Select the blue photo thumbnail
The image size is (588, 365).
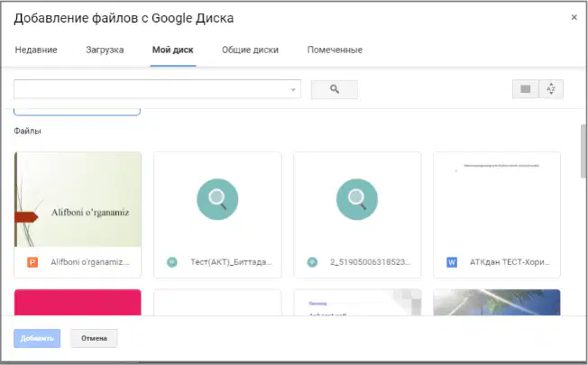click(x=497, y=303)
